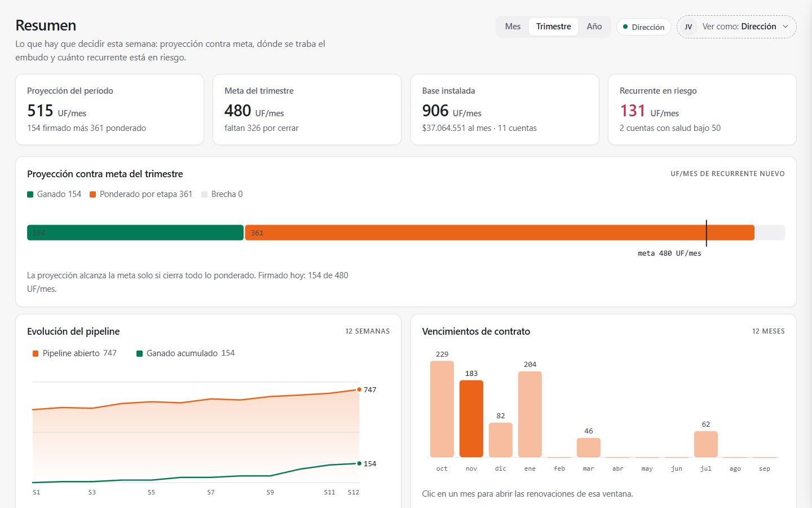This screenshot has width=812, height=508.
Task: Click the 'abr' month axis label
Action: (618, 468)
